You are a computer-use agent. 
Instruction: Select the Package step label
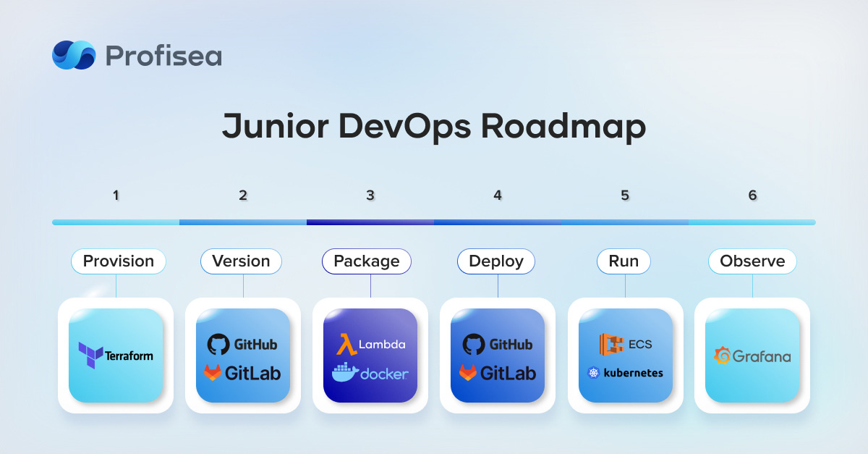point(367,261)
